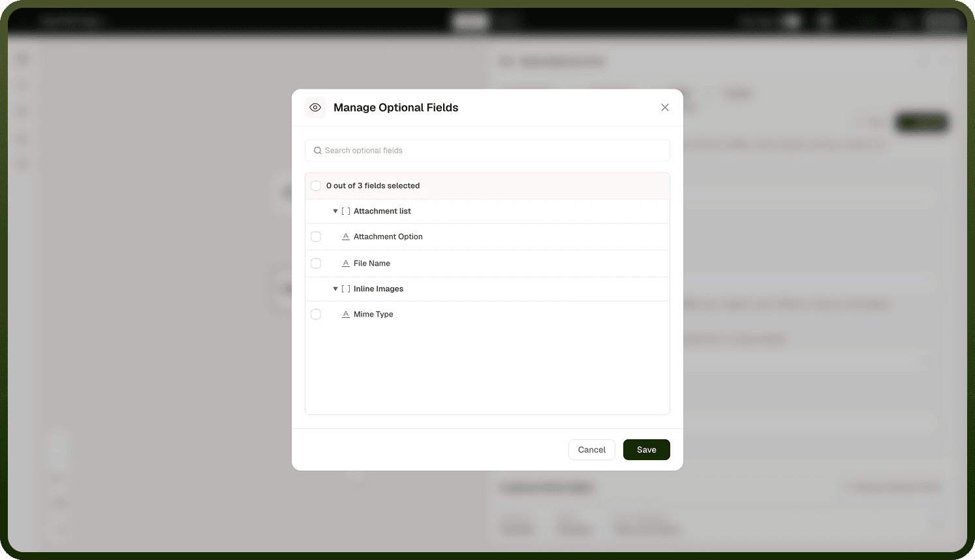Click the File Name label
Viewport: 975px width, 560px height.
click(x=372, y=264)
